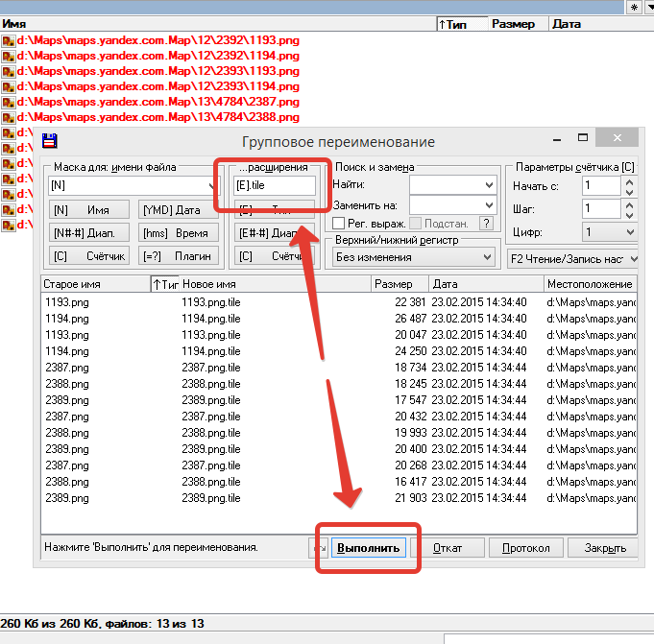Screen dimensions: 654x644
Task: Open the 'Найти' dropdown list
Action: pos(486,183)
